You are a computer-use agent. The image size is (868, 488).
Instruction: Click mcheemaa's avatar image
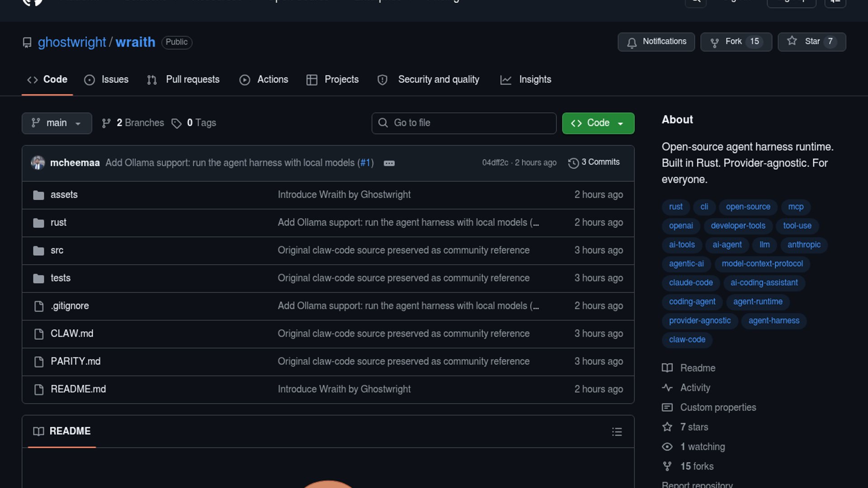tap(38, 163)
